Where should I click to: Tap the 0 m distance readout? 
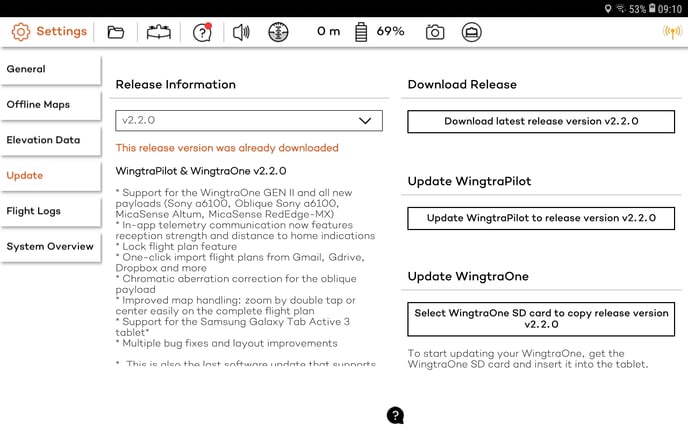pos(329,32)
